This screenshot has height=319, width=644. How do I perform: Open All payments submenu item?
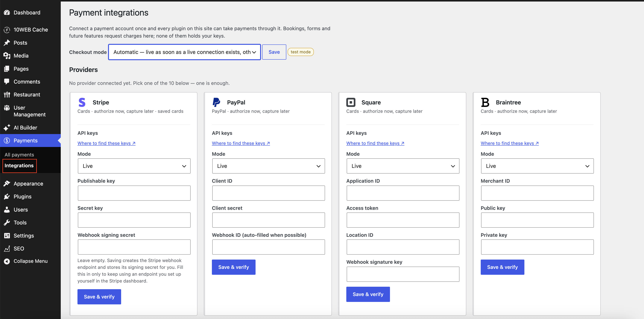[x=19, y=155]
